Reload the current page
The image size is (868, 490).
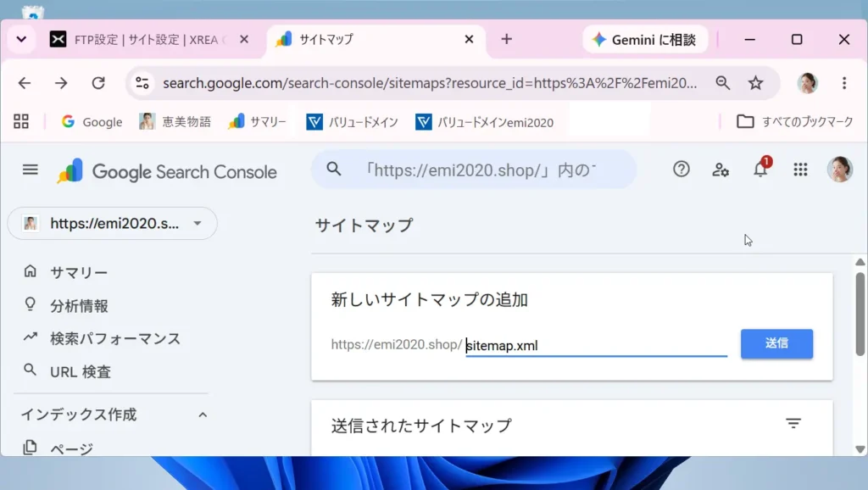98,83
